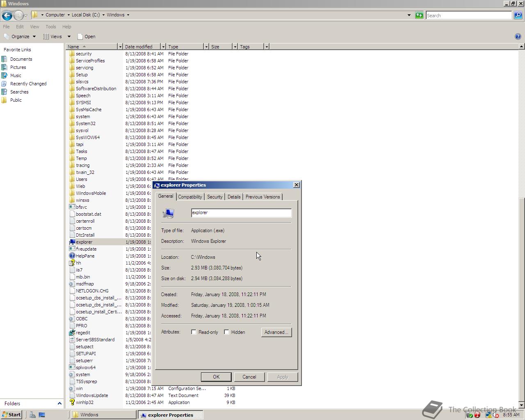The width and height of the screenshot is (525, 420).
Task: Open Advanced attributes settings
Action: tap(276, 332)
